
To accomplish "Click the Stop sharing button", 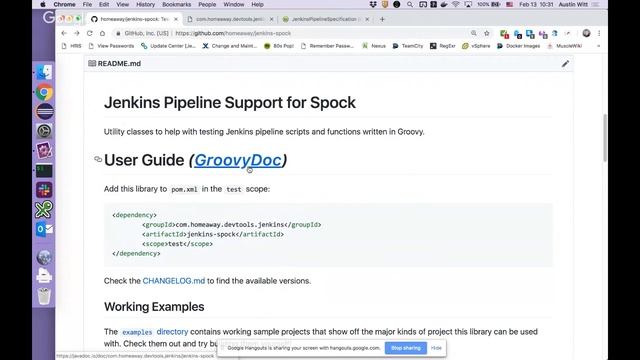I will pos(406,348).
